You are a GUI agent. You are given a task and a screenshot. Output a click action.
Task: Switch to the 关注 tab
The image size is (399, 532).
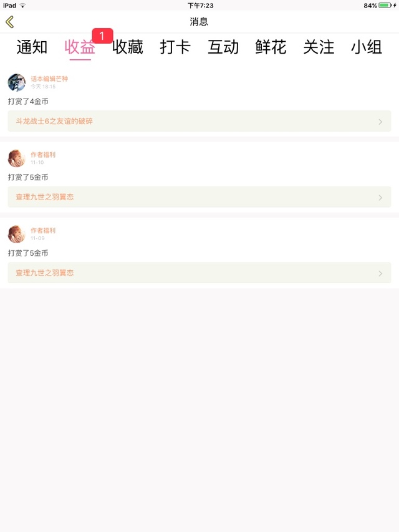(319, 47)
